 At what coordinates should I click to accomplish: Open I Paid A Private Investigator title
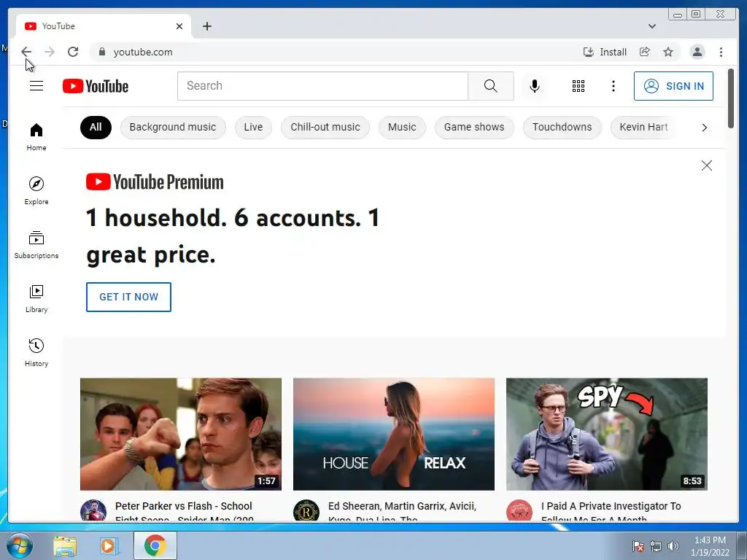pyautogui.click(x=611, y=513)
